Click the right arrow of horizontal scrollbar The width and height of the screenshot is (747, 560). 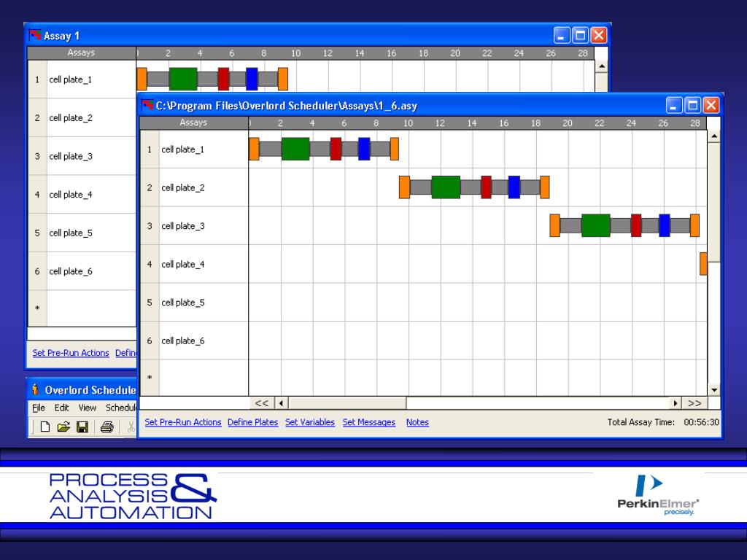coord(675,402)
